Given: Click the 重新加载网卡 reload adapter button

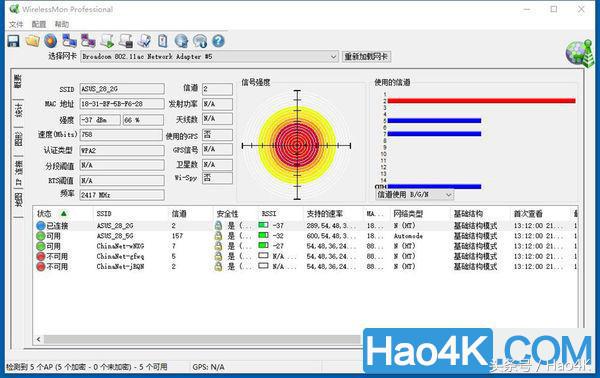Looking at the screenshot, I should coord(366,57).
